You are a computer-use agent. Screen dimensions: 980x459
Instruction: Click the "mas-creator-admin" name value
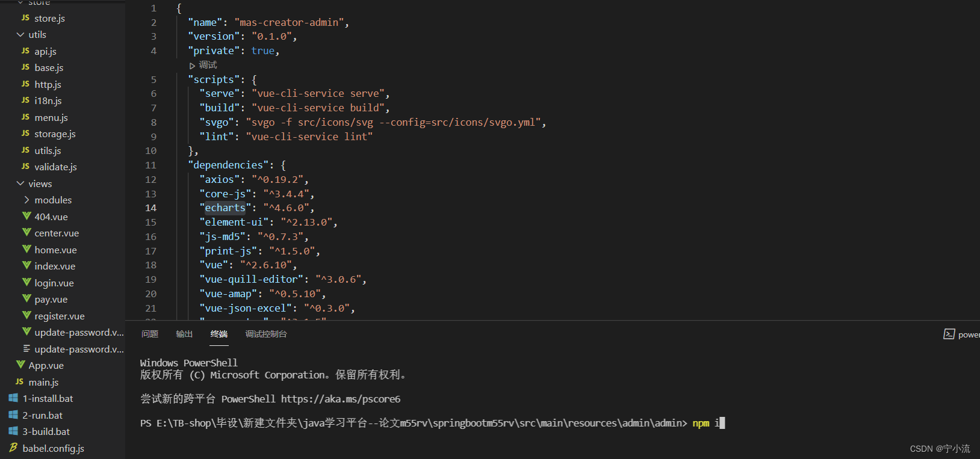click(x=289, y=22)
